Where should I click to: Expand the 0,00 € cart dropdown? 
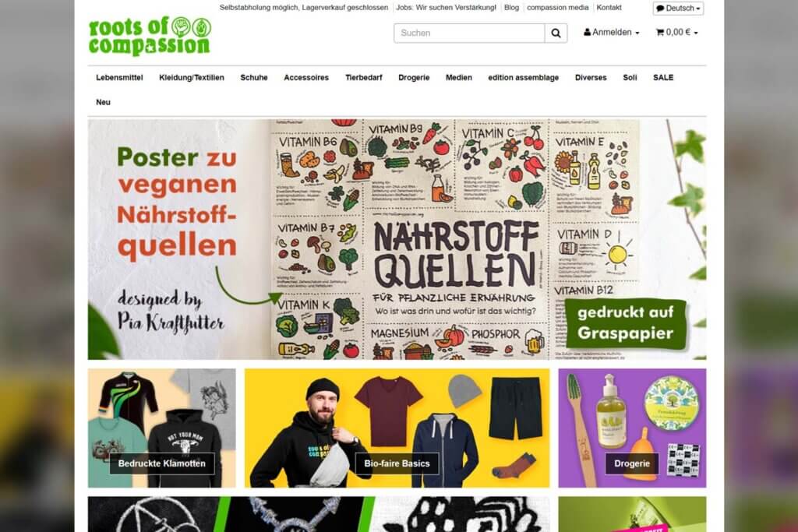tap(677, 32)
